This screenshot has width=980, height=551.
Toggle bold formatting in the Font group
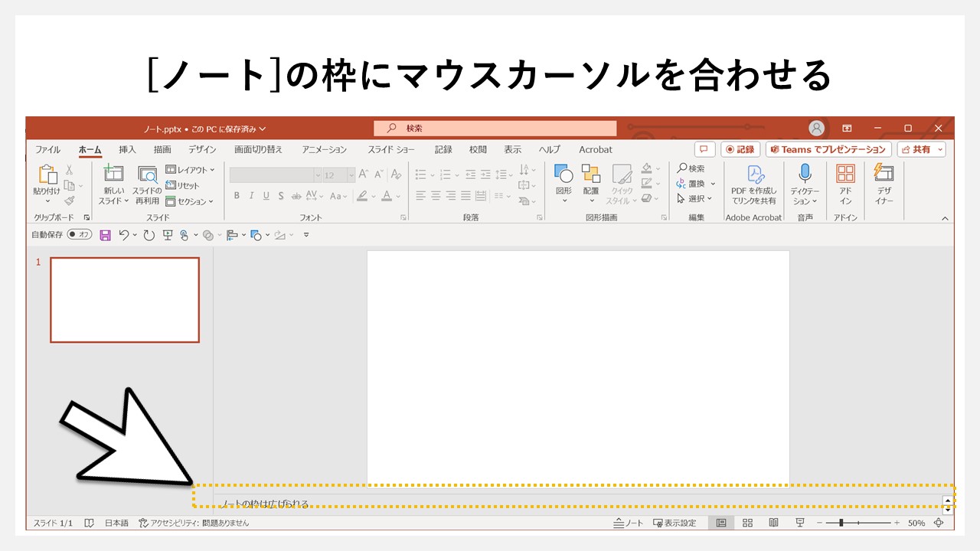237,196
